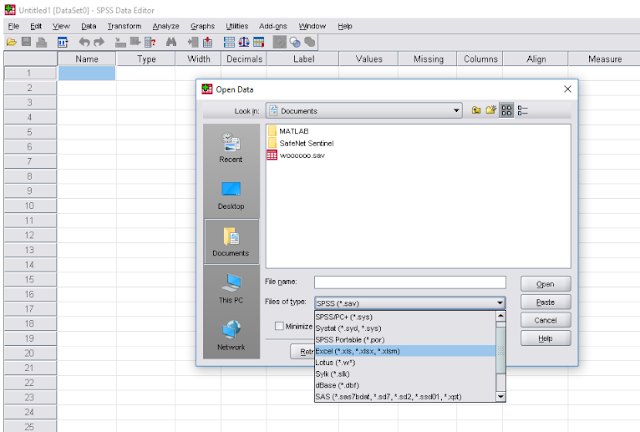Choose SPSS/PC+ (*.sys) file type

[x=405, y=317]
